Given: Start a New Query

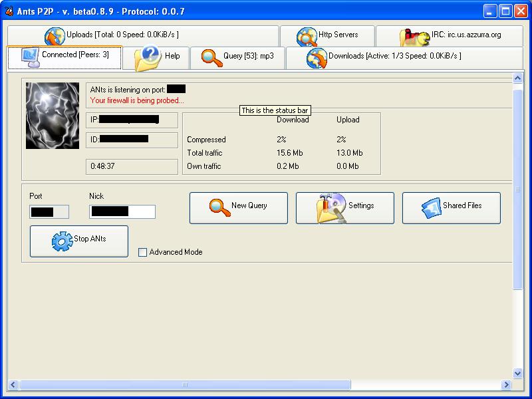Looking at the screenshot, I should point(239,208).
